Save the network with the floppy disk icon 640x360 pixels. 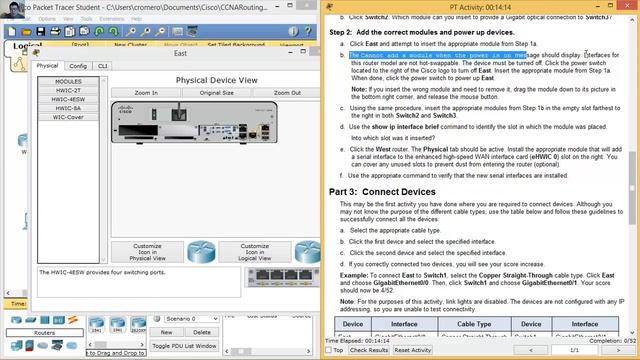click(40, 31)
